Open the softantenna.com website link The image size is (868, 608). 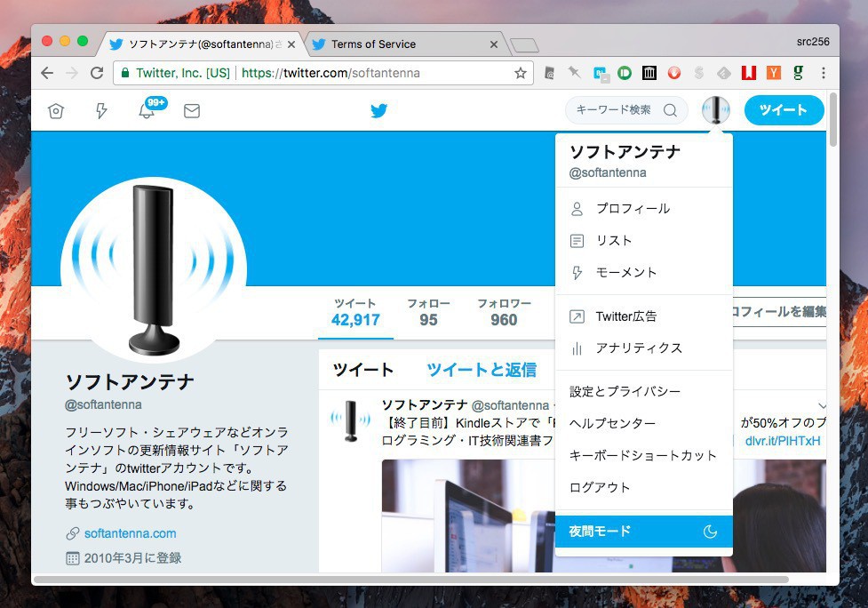130,533
